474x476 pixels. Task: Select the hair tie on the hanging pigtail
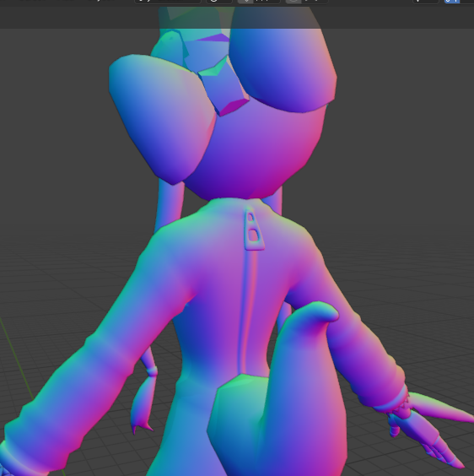[152, 371]
